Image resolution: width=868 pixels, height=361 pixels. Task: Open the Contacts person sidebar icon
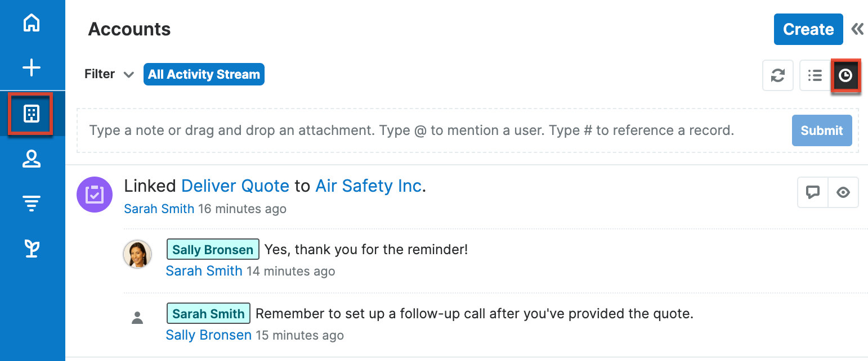32,159
